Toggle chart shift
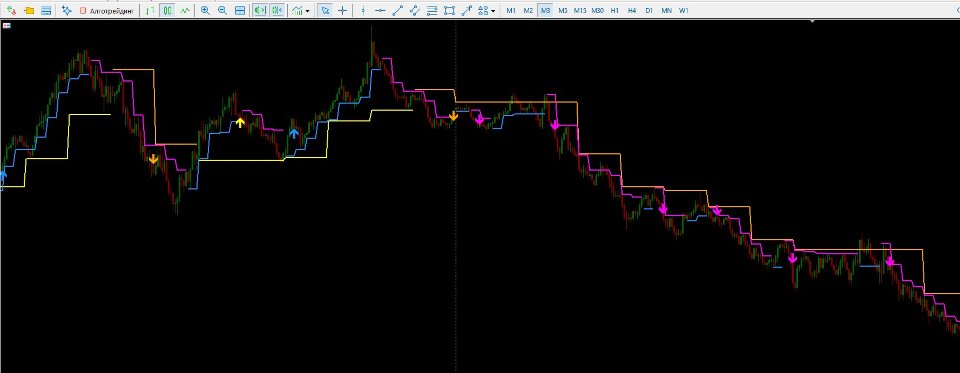 pyautogui.click(x=277, y=10)
